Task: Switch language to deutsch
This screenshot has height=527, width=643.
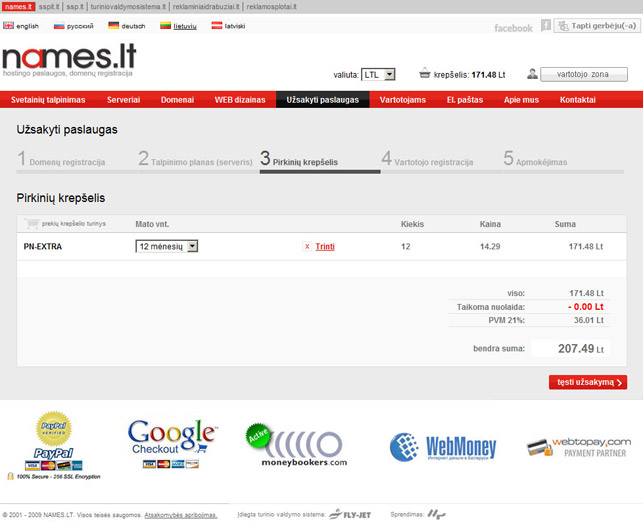Action: pyautogui.click(x=133, y=26)
